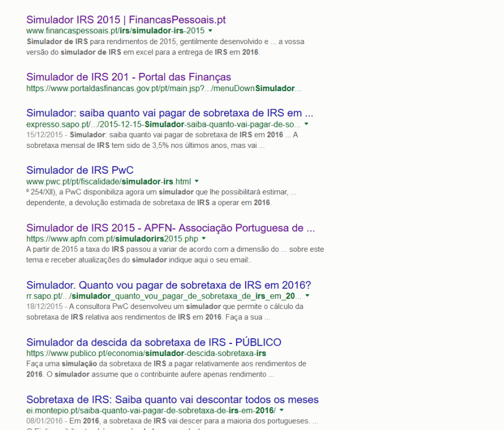
Task: Open Simulador de IRS 201 Portal das Finanças
Action: coord(128,77)
